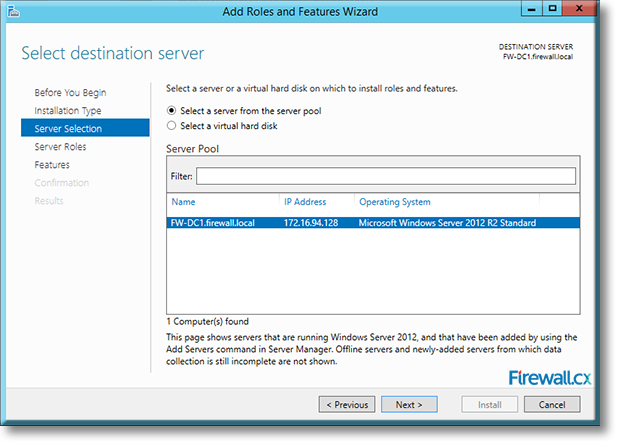Focus the server pool Filter field
622x447 pixels.
point(386,176)
